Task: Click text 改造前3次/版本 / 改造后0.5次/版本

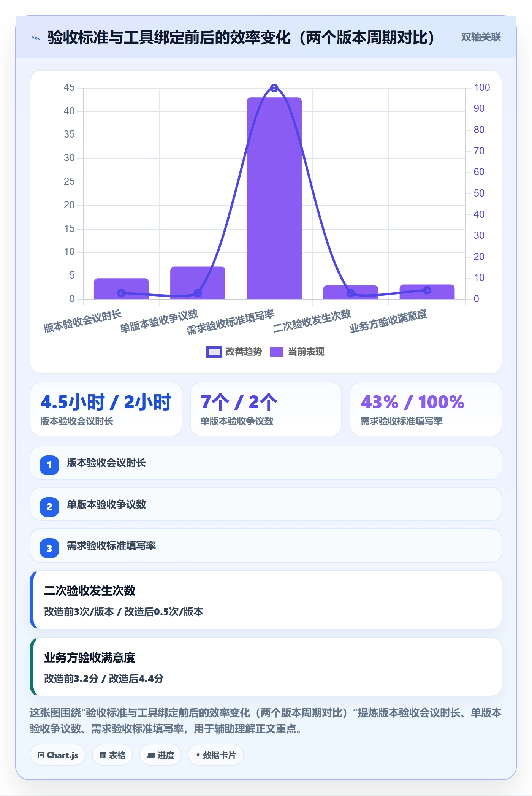Action: pyautogui.click(x=123, y=612)
